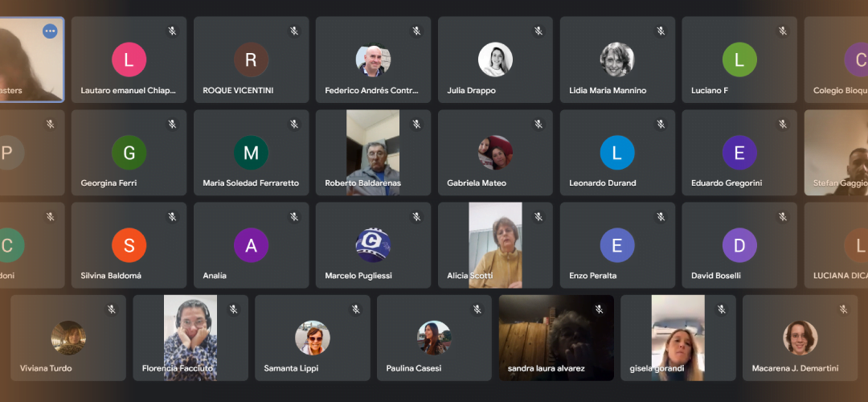Click Gabriela Mateo's profile photo
This screenshot has width=868, height=402.
point(495,152)
